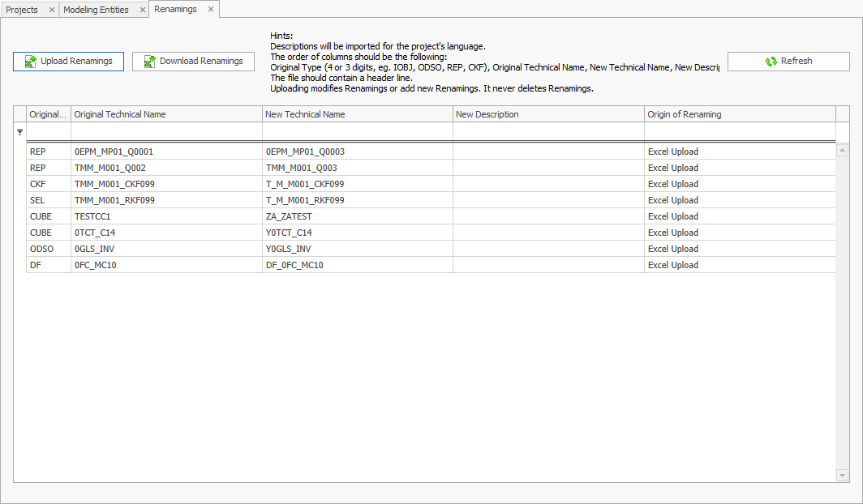Sort by the Original Technical Name column header

tap(166, 113)
